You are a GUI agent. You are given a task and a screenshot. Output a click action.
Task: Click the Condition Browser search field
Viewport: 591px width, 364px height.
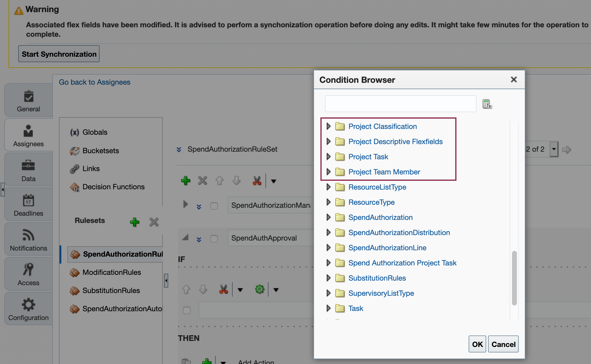pyautogui.click(x=400, y=104)
